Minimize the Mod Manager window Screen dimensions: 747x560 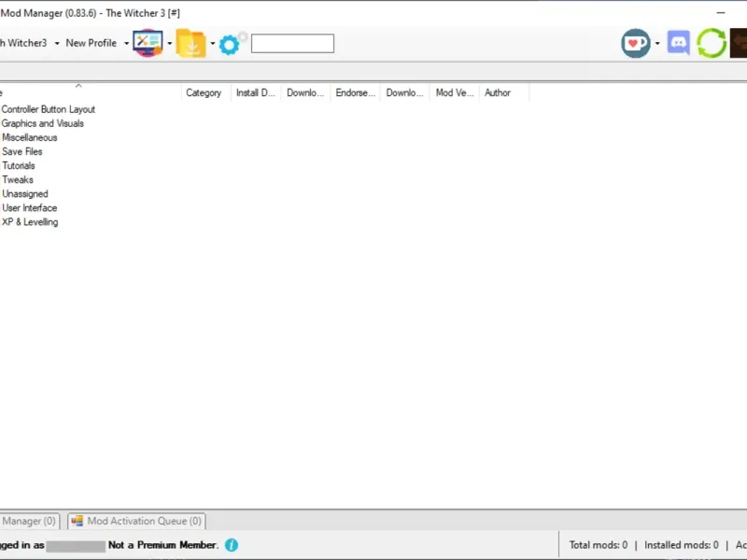[x=721, y=13]
